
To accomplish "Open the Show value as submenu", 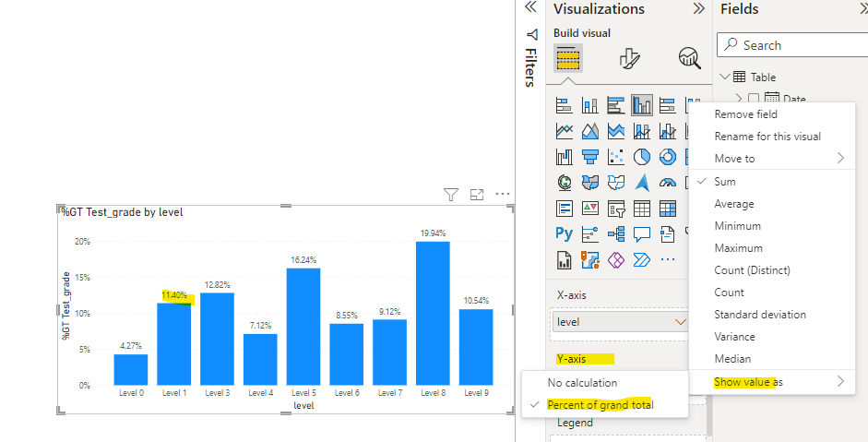I will point(771,382).
